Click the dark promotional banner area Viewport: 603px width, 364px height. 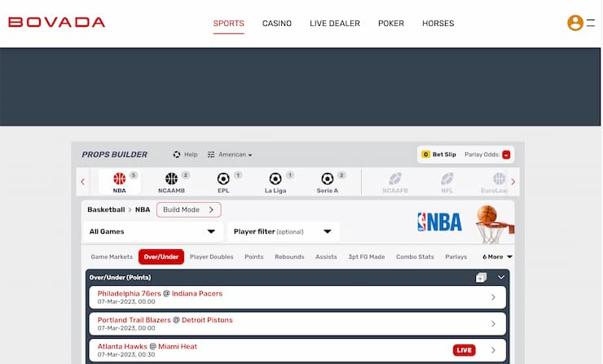tap(300, 87)
